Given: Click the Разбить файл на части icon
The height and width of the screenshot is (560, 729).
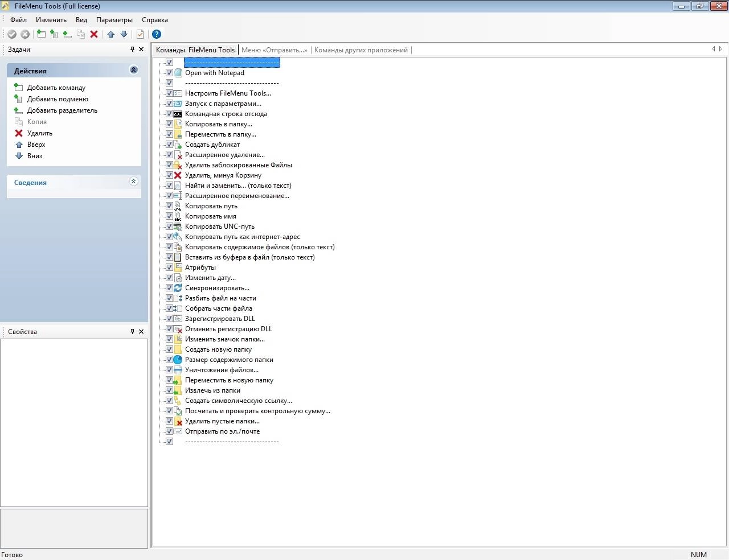Looking at the screenshot, I should [x=178, y=298].
